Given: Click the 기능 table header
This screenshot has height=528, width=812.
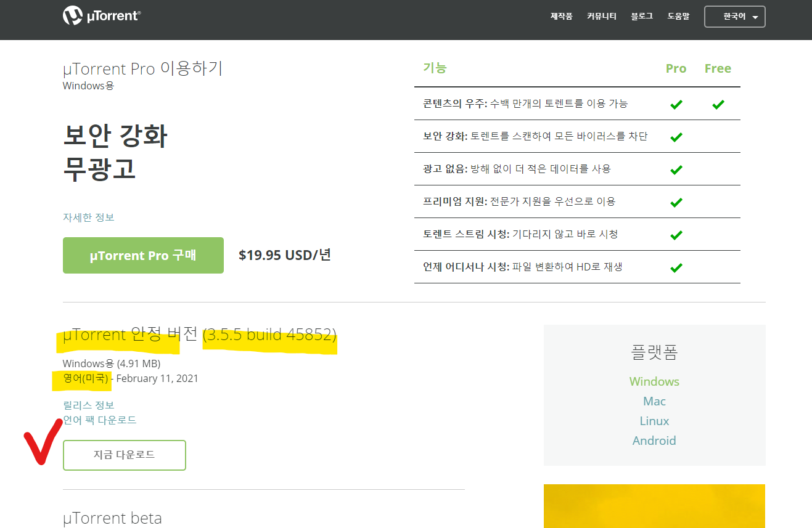Looking at the screenshot, I should click(x=435, y=68).
